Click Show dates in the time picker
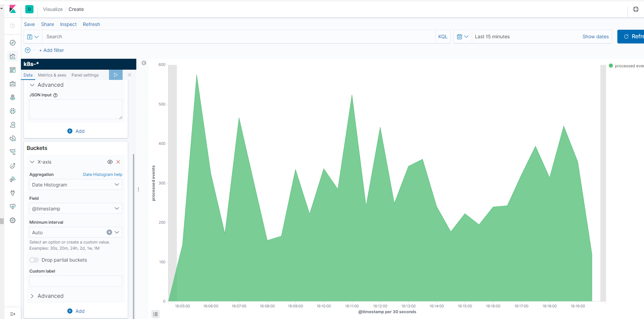This screenshot has width=644, height=319. coord(595,37)
